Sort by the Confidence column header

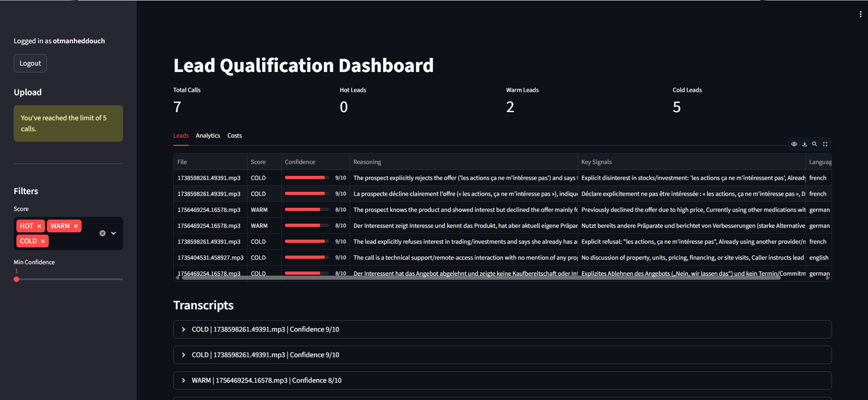pyautogui.click(x=315, y=162)
